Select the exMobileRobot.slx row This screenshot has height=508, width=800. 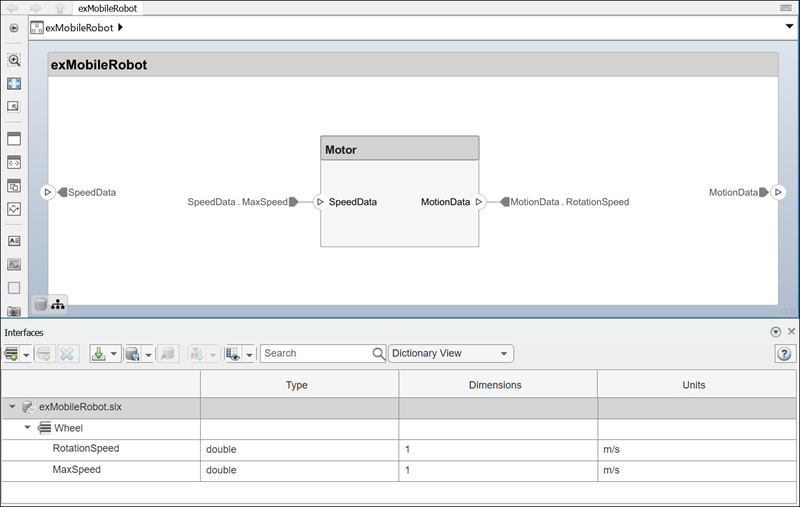tap(399, 407)
